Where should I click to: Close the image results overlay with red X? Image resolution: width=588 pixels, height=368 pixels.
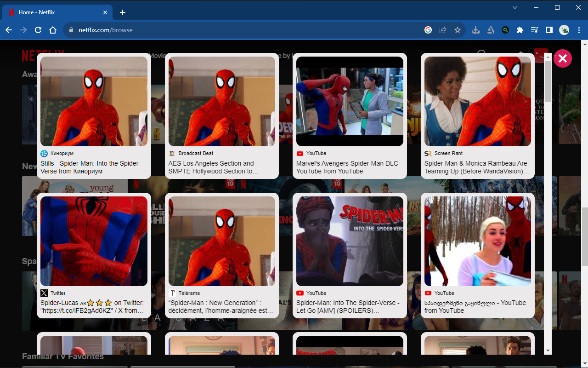tap(563, 58)
